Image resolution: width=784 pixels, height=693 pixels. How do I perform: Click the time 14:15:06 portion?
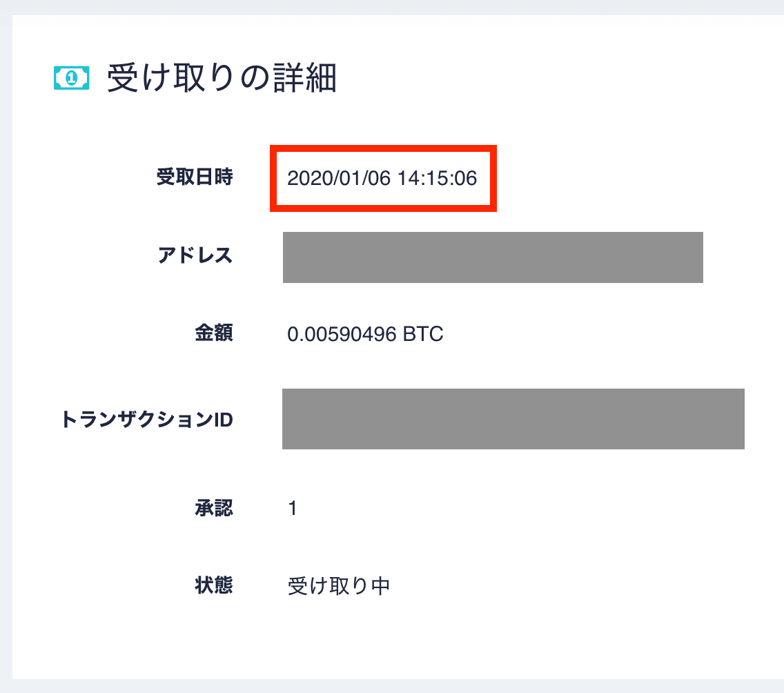click(438, 179)
